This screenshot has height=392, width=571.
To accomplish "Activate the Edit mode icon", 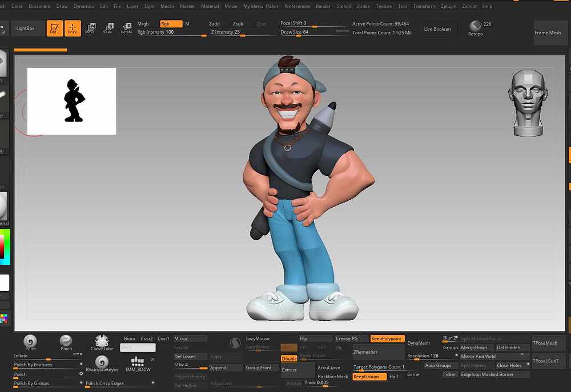I will (x=55, y=29).
